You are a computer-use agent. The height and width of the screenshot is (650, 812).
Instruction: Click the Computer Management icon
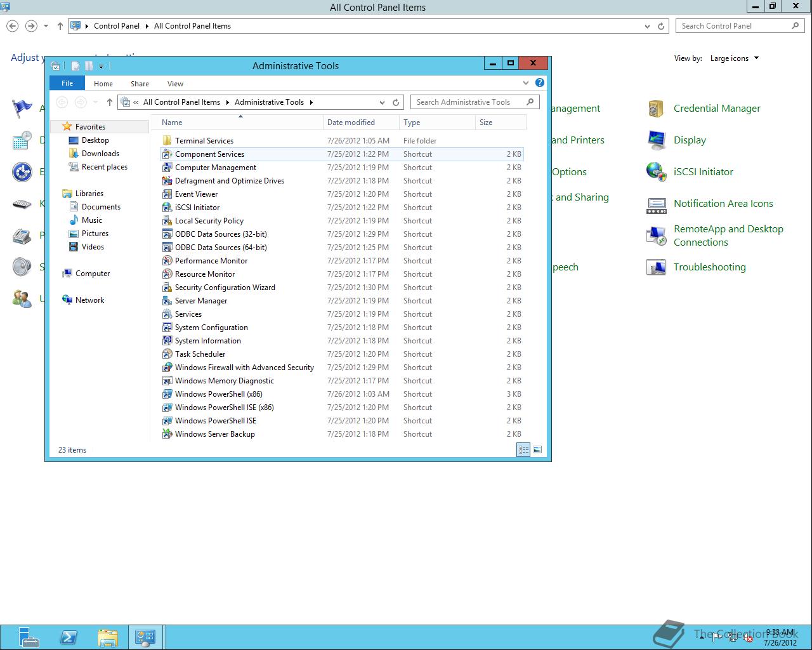(167, 168)
